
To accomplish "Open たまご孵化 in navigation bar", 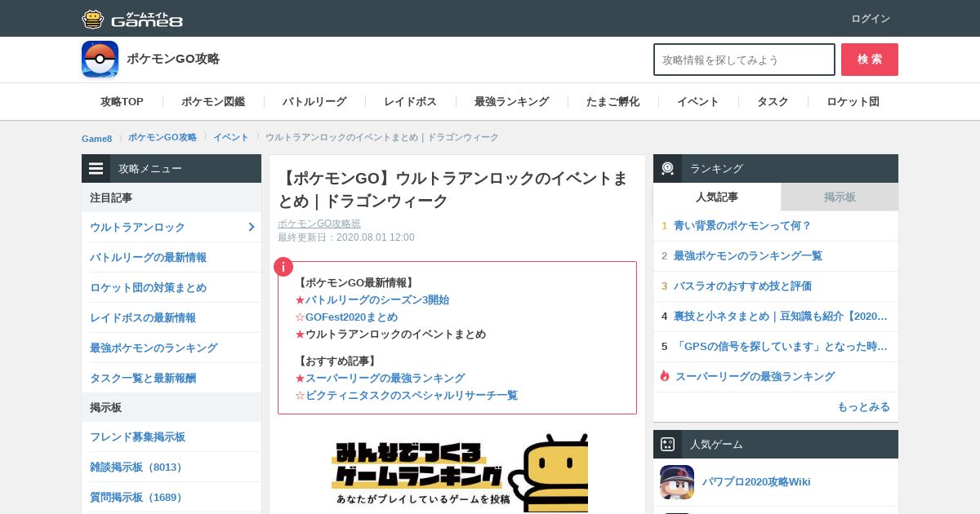I will click(612, 102).
